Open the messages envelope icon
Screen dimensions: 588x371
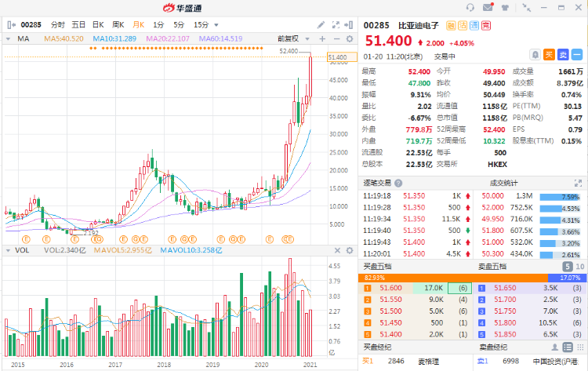click(x=488, y=7)
